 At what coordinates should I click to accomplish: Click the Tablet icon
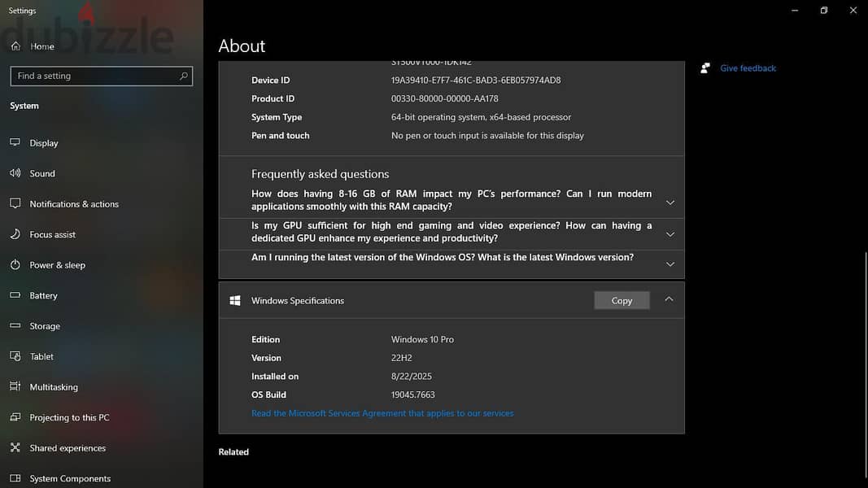pos(15,355)
